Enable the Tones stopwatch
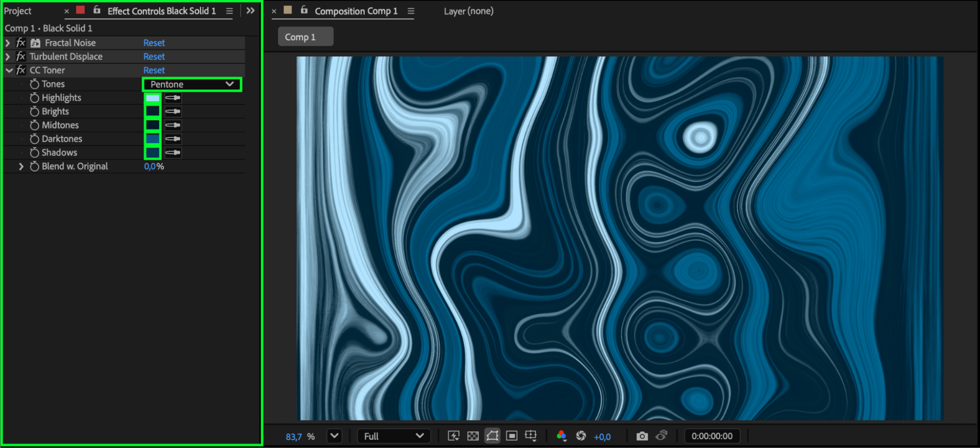The height and width of the screenshot is (448, 980). (34, 84)
